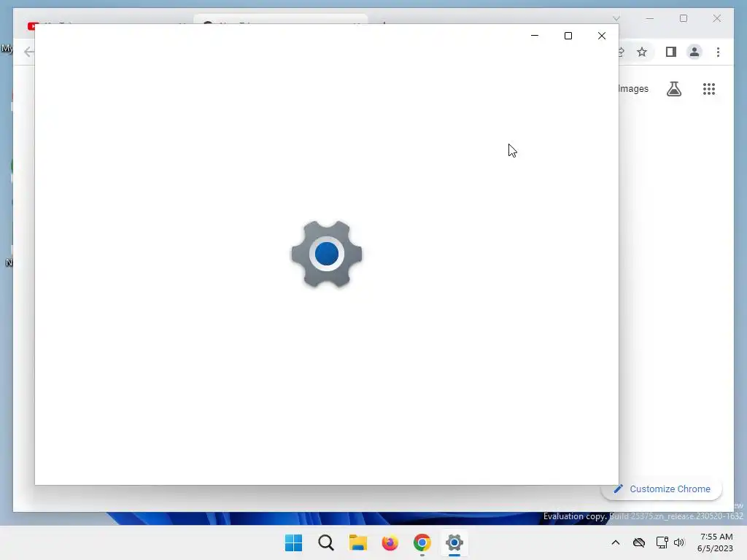The width and height of the screenshot is (747, 560).
Task: Open the Google apps grid
Action: click(x=709, y=89)
